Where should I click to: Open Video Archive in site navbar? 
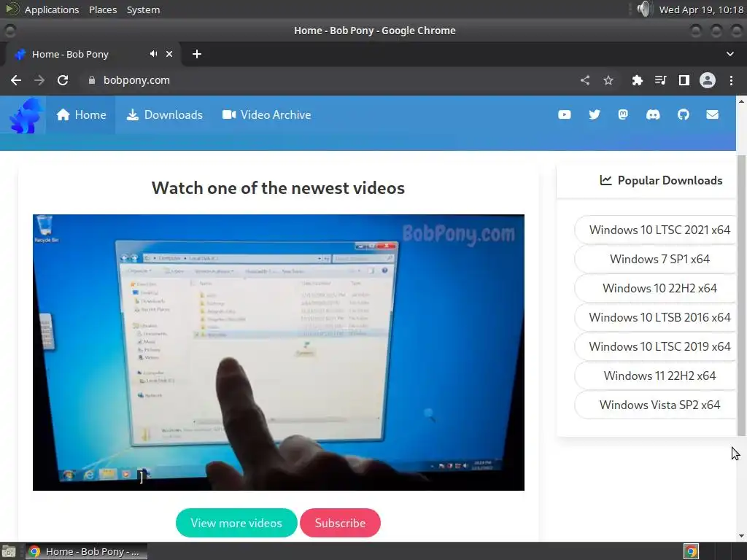tap(266, 114)
